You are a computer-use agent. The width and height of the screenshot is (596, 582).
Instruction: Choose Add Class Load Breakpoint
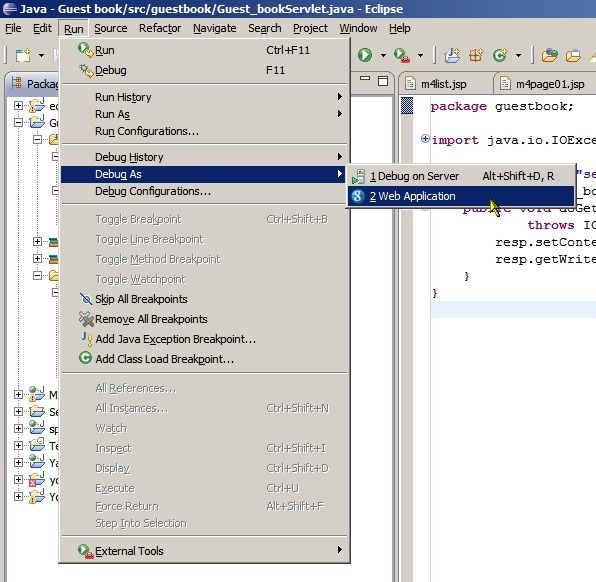[x=204, y=359]
